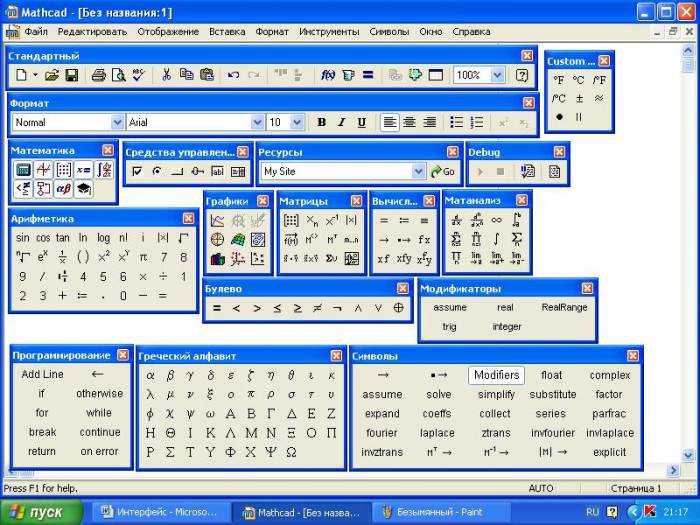Image resolution: width=700 pixels, height=525 pixels.
Task: Click the horizontal scrollbar right arrow
Action: click(x=673, y=470)
